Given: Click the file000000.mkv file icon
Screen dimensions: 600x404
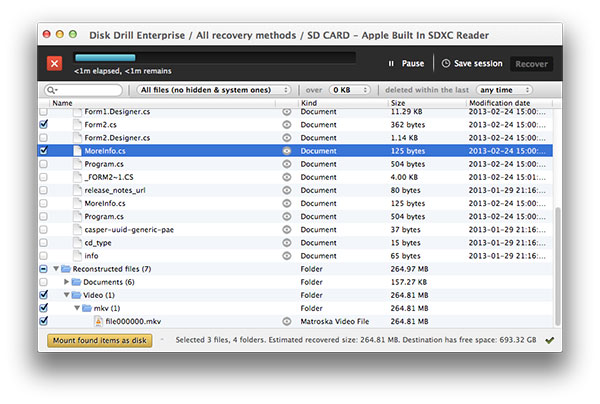Looking at the screenshot, I should pos(98,321).
